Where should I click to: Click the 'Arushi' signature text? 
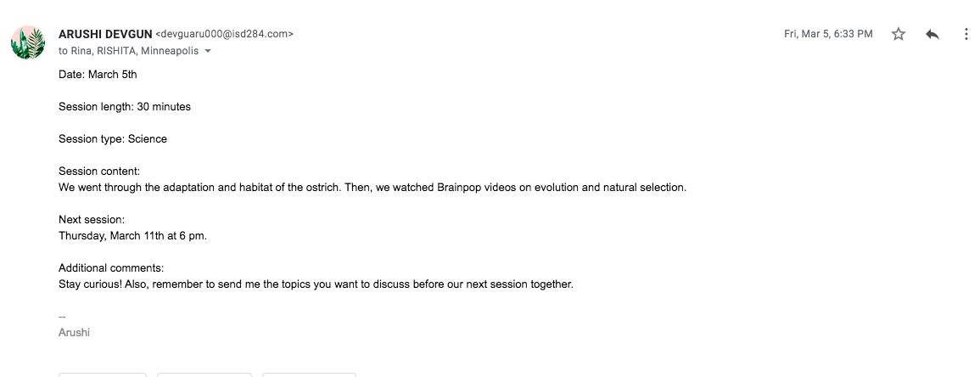(74, 332)
